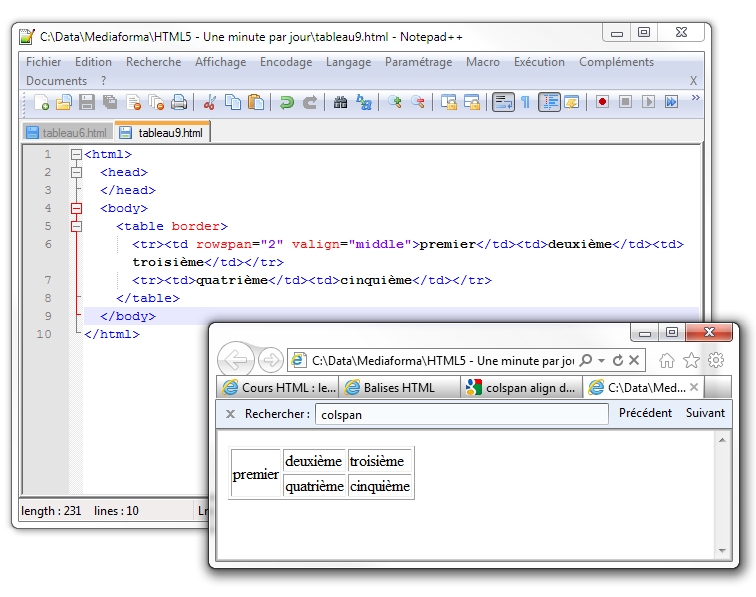Collapse the html tag fold marker
Viewport: 756px width, 597px height.
pos(76,155)
